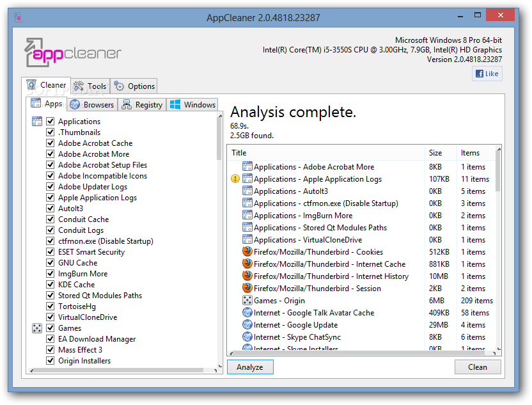Open the Cleaner main tab
Image resolution: width=532 pixels, height=405 pixels.
coord(46,85)
